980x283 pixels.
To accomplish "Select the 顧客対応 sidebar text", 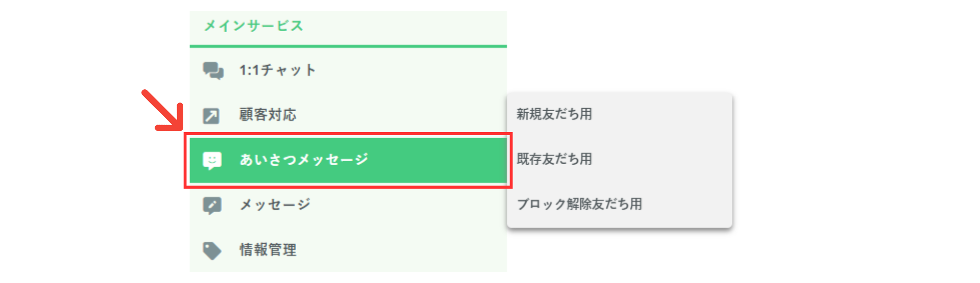I will 267,115.
